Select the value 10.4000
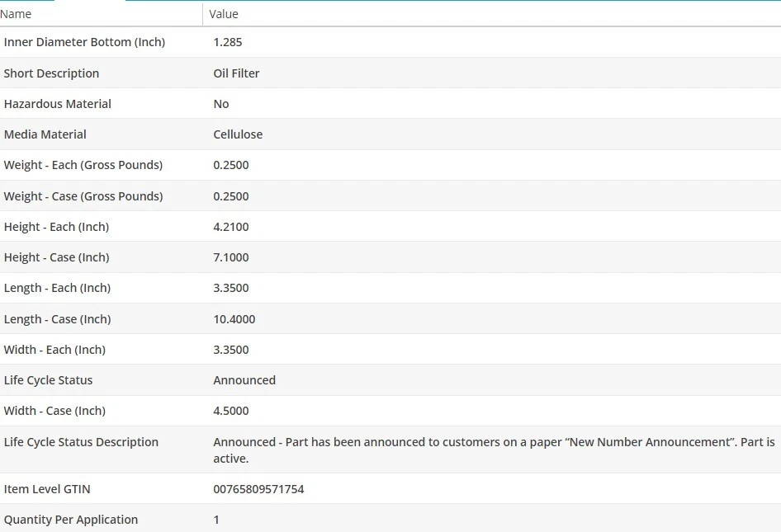781x532 pixels. pyautogui.click(x=234, y=319)
